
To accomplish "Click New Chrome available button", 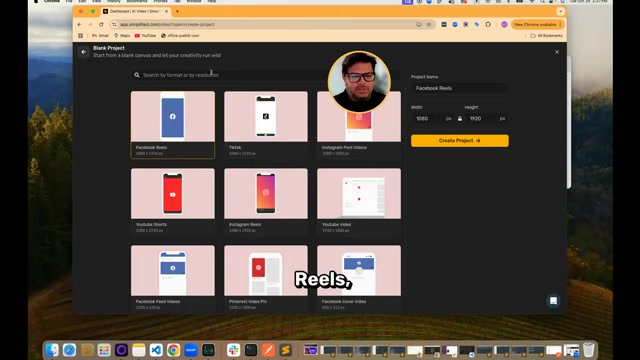I will (537, 24).
